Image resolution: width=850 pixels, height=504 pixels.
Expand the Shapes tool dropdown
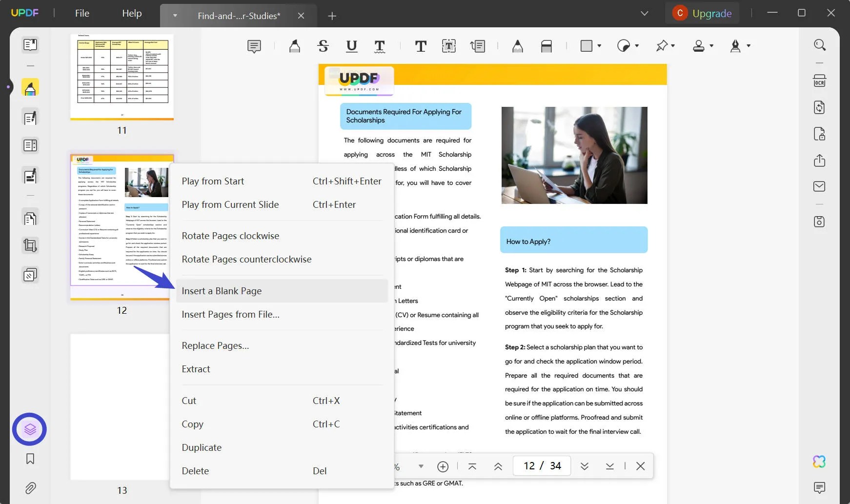pyautogui.click(x=599, y=46)
